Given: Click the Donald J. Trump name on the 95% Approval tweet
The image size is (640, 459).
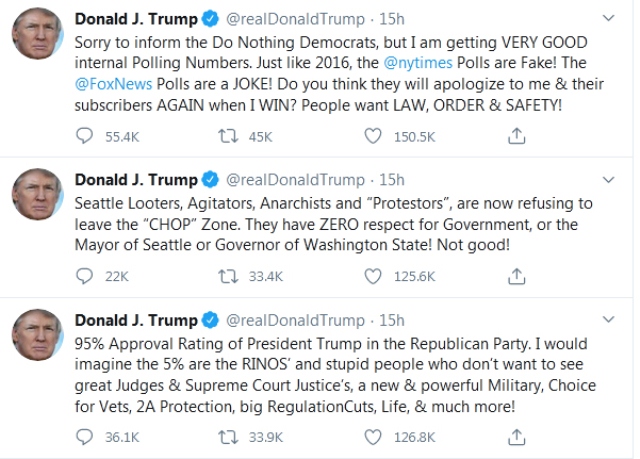Looking at the screenshot, I should point(136,320).
